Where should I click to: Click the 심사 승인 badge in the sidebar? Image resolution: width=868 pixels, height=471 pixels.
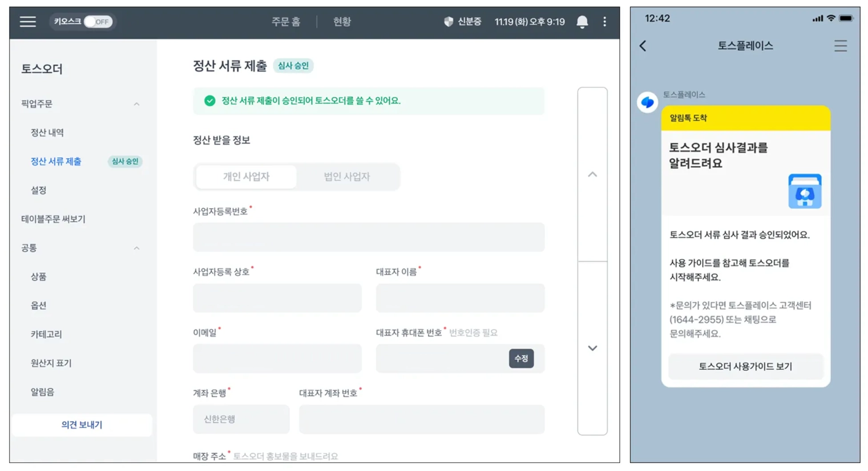click(x=125, y=161)
